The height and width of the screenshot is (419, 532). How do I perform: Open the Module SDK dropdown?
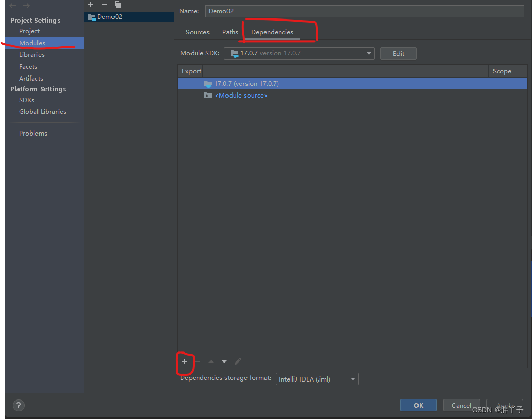[369, 53]
